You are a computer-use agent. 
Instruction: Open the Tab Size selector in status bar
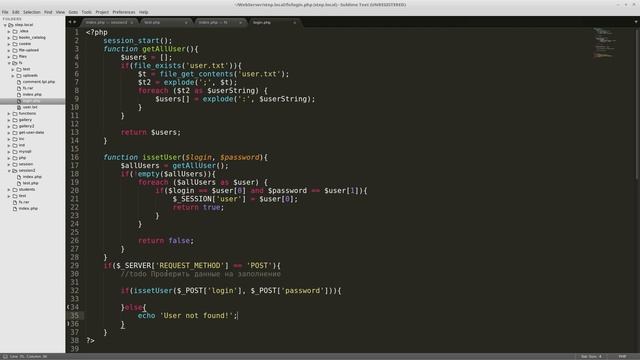point(591,357)
